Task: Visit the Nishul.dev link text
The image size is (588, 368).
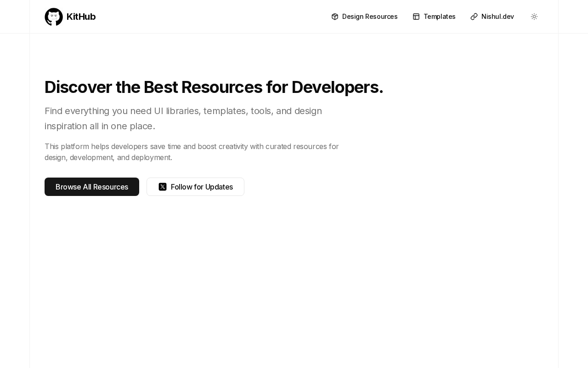Action: coord(498,17)
